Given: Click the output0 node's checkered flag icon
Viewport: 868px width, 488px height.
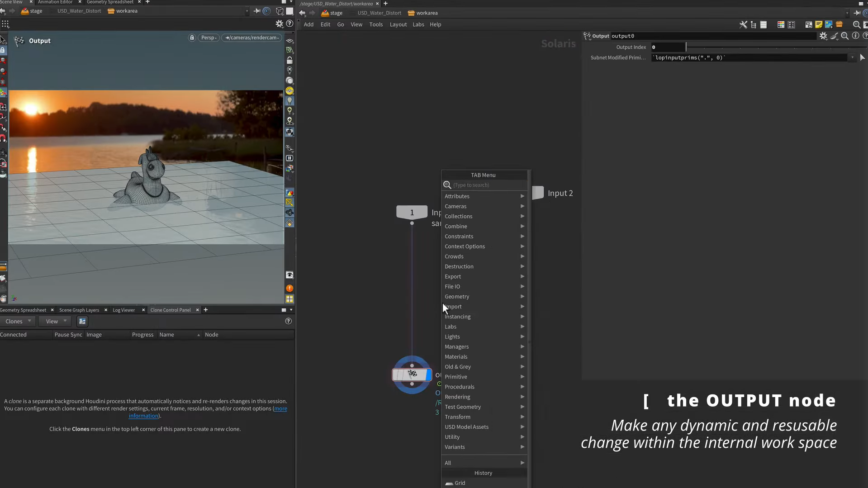Looking at the screenshot, I should tap(412, 374).
